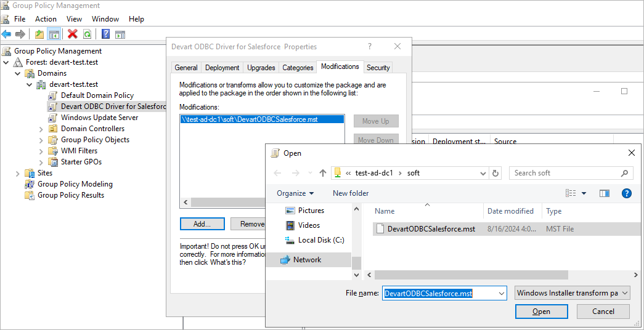
Task: Click the question mark help in Properties titlebar
Action: pyautogui.click(x=370, y=46)
